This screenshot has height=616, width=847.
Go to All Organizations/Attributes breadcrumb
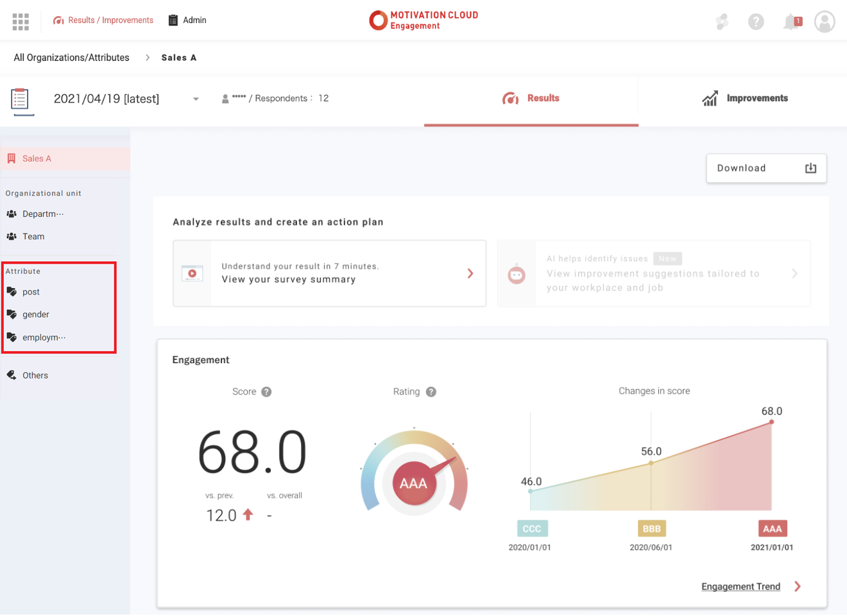tap(71, 58)
